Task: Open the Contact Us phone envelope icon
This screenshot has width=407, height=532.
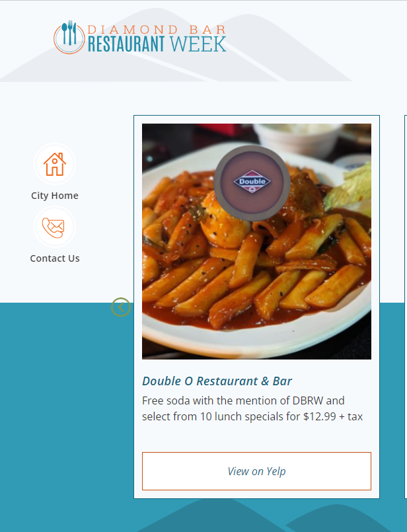Action: coord(55,227)
